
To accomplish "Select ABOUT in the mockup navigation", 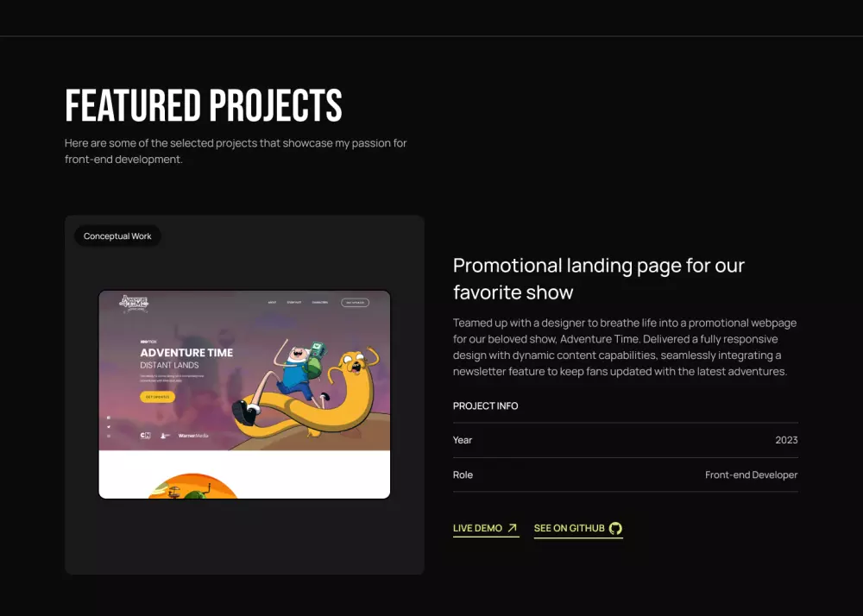I will [272, 302].
